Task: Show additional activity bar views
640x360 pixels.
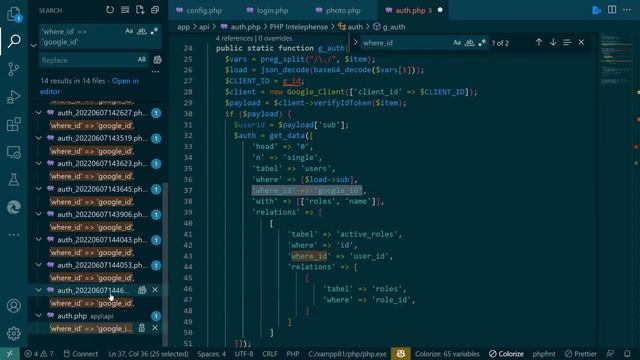Action: coord(14,235)
